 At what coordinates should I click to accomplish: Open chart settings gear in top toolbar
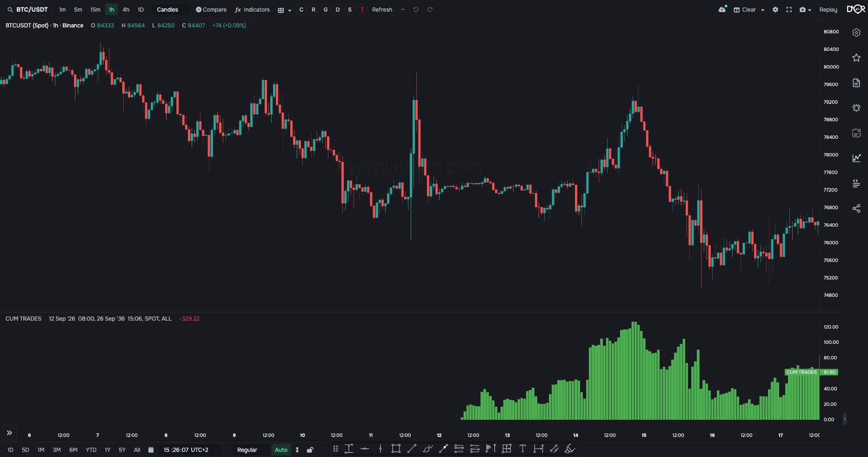pos(775,10)
